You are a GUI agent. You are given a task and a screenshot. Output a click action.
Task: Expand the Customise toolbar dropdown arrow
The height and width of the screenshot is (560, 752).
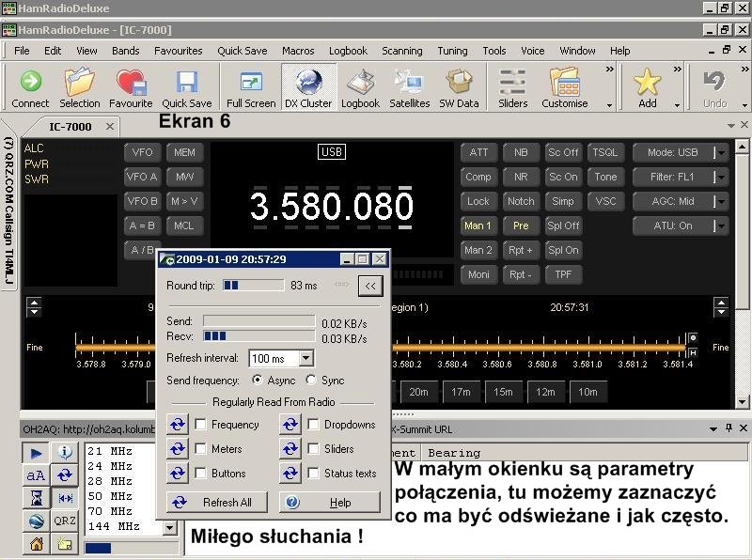coord(609,105)
